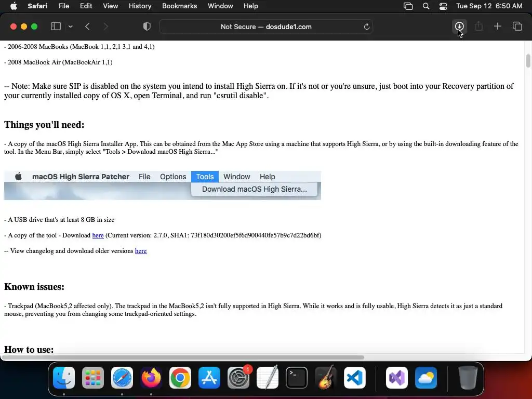Open the Safari menu

[x=37, y=6]
